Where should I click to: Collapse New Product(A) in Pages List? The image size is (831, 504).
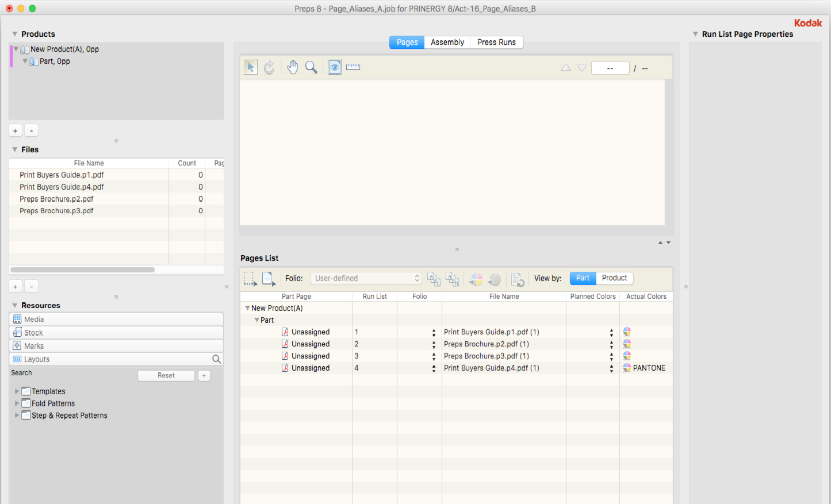pyautogui.click(x=248, y=309)
